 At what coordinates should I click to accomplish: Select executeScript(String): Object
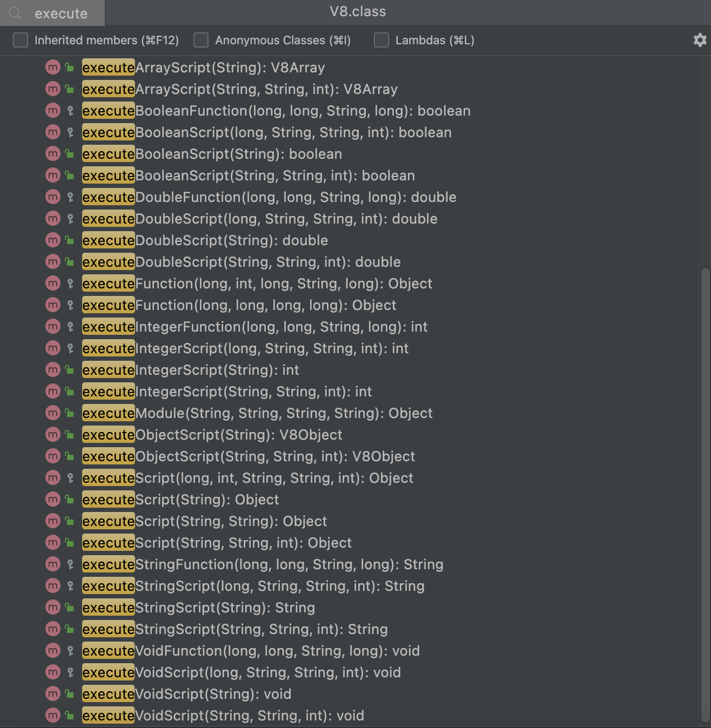click(180, 500)
